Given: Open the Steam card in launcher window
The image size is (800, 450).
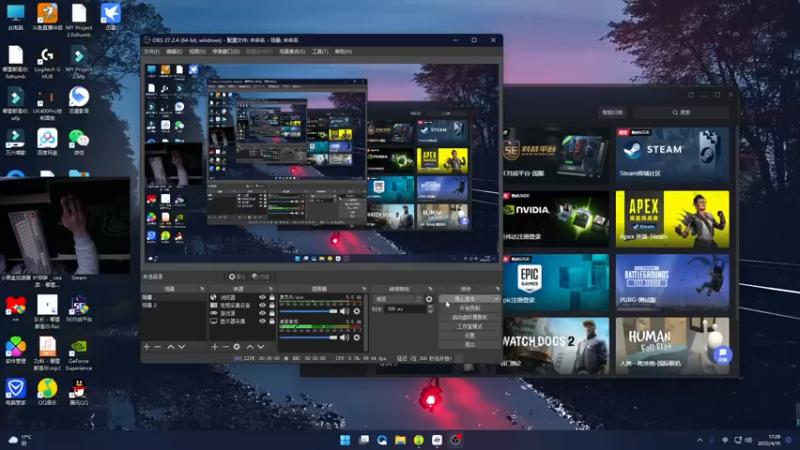Looking at the screenshot, I should point(672,155).
